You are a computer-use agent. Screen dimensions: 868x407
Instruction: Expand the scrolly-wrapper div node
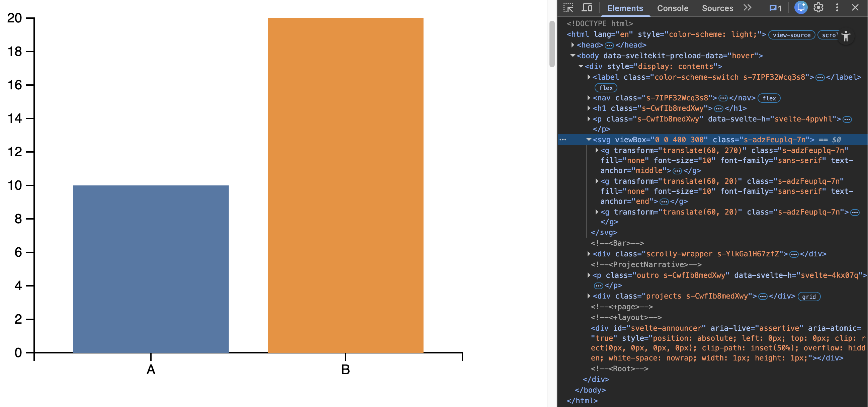(x=589, y=254)
